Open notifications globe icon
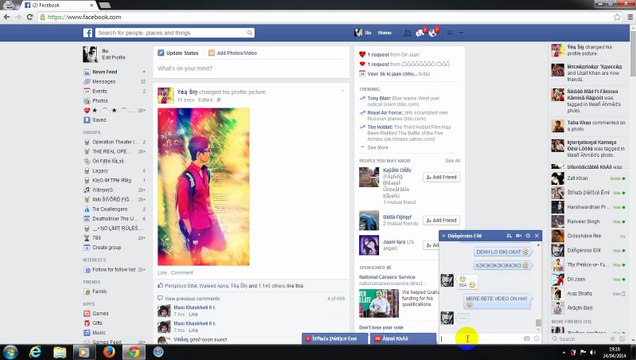 [x=433, y=33]
